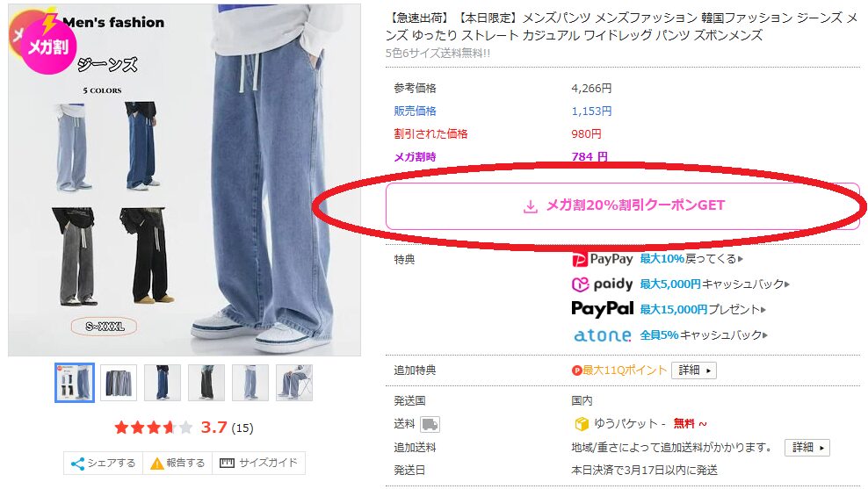
Task: Select the second product thumbnail of folded jeans
Action: click(119, 383)
